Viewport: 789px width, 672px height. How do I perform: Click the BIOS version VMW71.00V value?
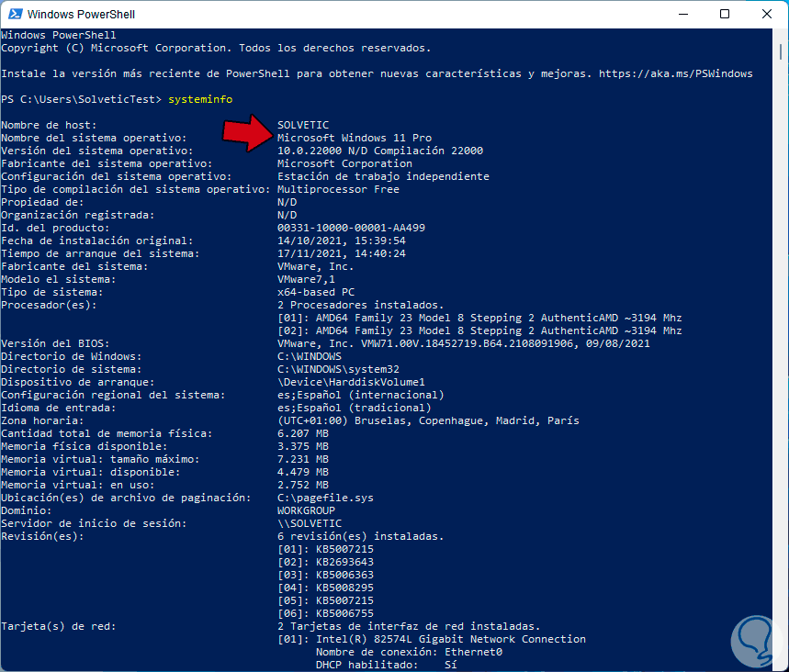[464, 343]
